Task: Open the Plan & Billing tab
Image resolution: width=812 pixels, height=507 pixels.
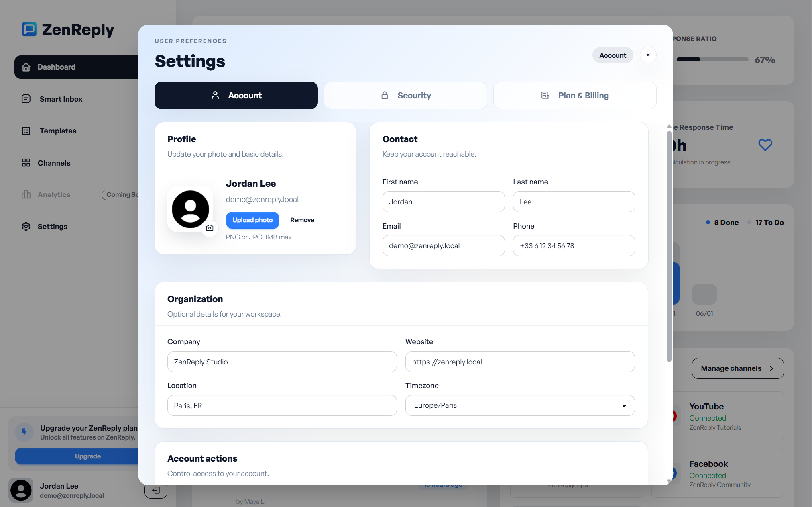Action: point(575,95)
